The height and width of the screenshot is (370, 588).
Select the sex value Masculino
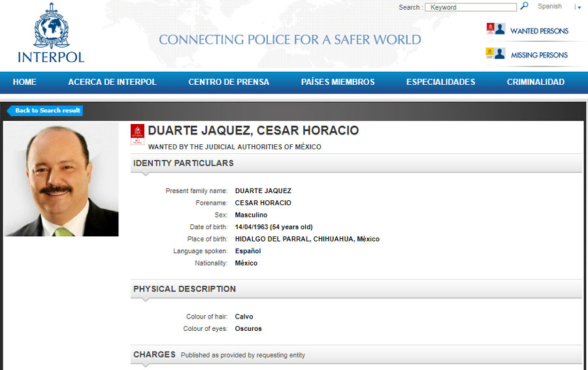252,215
